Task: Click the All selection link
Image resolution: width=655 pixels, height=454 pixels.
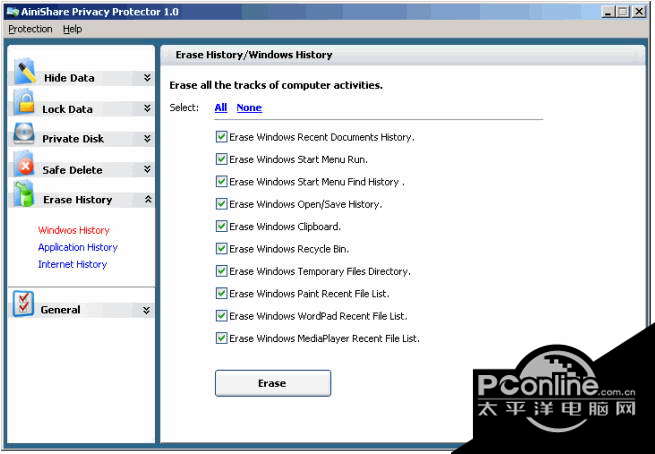Action: pyautogui.click(x=221, y=107)
